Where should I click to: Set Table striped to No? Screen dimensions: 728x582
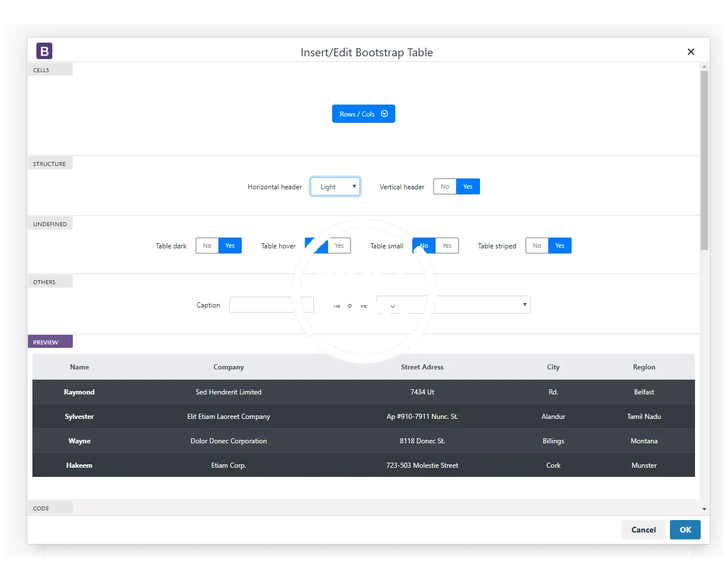537,246
